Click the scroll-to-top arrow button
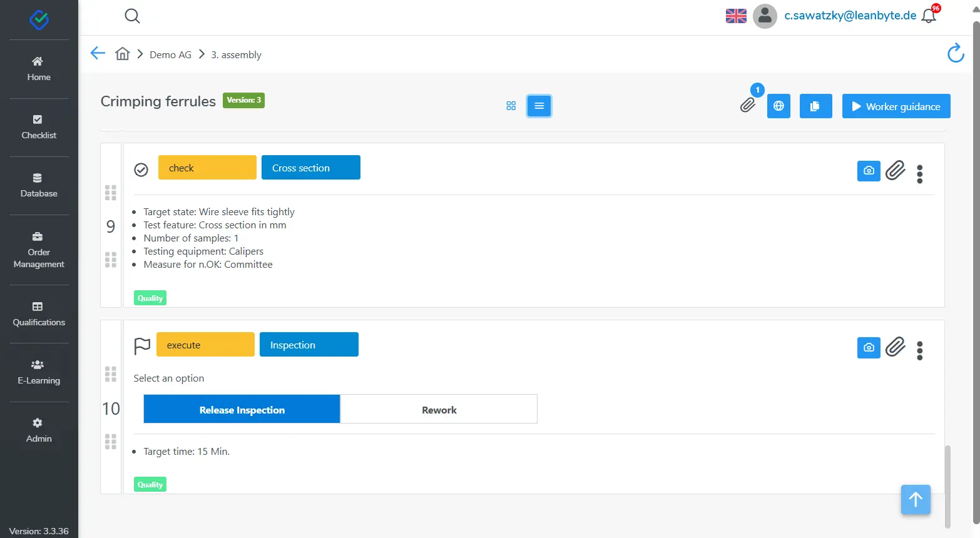980x538 pixels. pyautogui.click(x=916, y=499)
